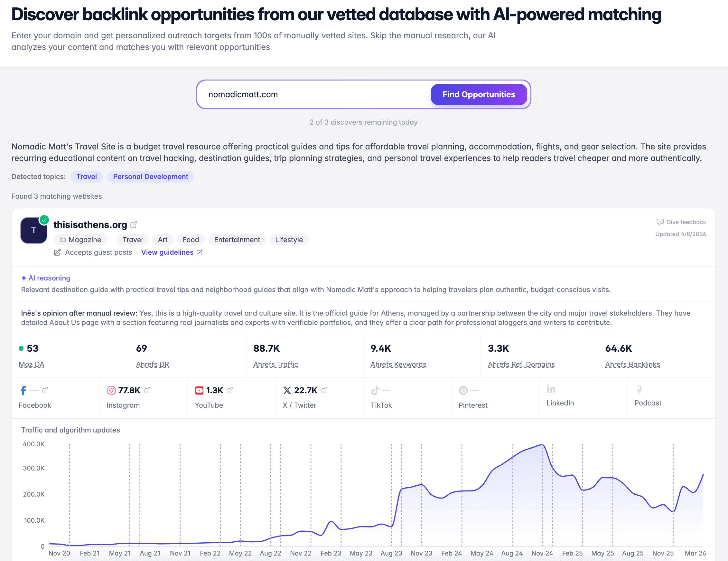Screen dimensions: 728x561
Task: Click the Find Opportunities button
Action: (x=479, y=94)
